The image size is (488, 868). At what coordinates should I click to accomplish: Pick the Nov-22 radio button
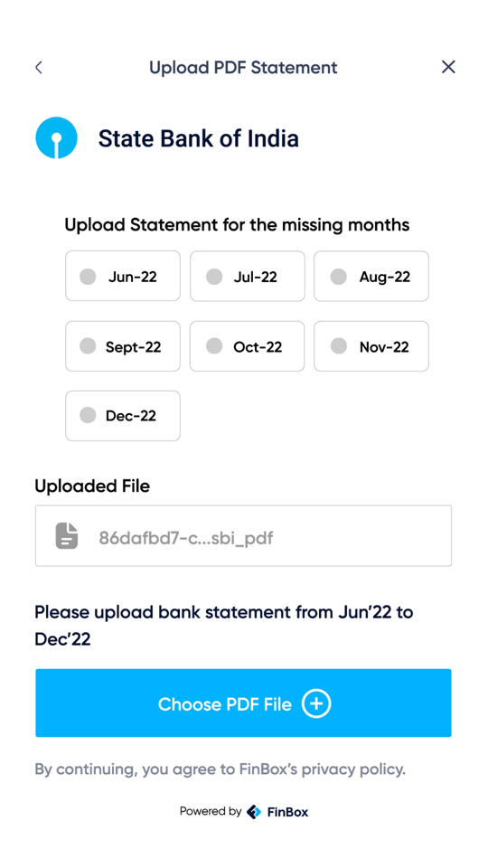(x=371, y=346)
